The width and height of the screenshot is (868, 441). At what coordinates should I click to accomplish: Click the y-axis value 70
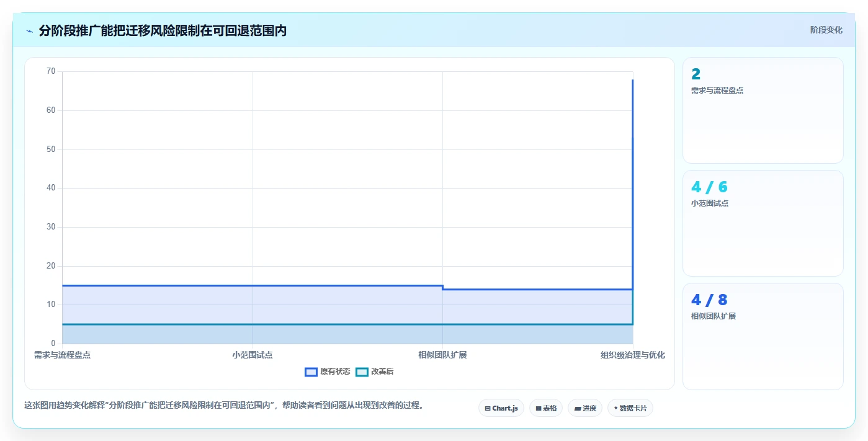click(51, 71)
